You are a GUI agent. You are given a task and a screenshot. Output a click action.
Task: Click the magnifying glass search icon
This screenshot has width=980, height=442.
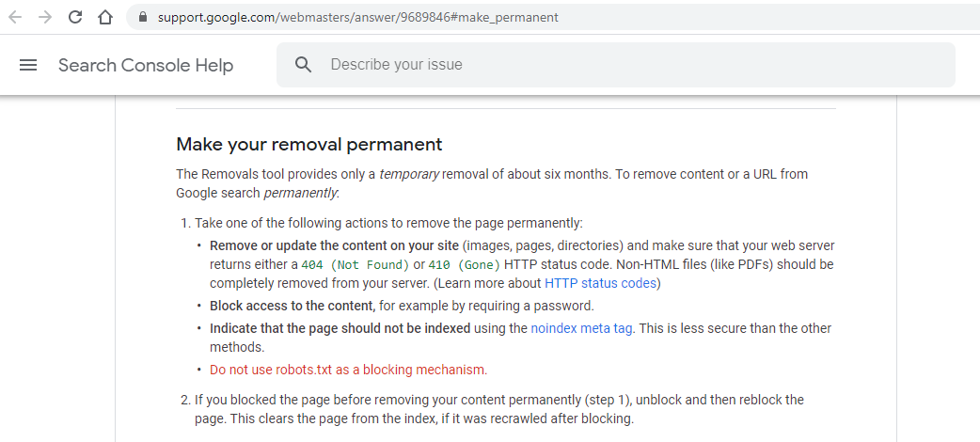303,64
